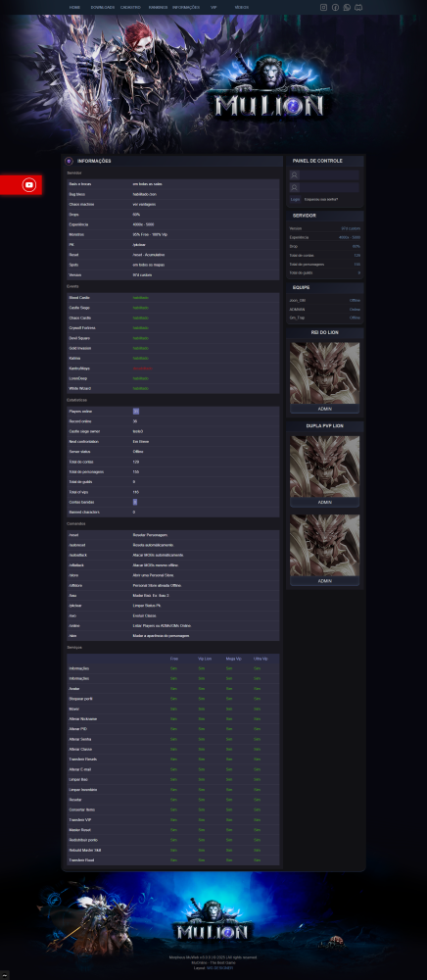Screen dimensions: 427x980
Task: Open the CADASTRO menu item
Action: click(x=130, y=8)
